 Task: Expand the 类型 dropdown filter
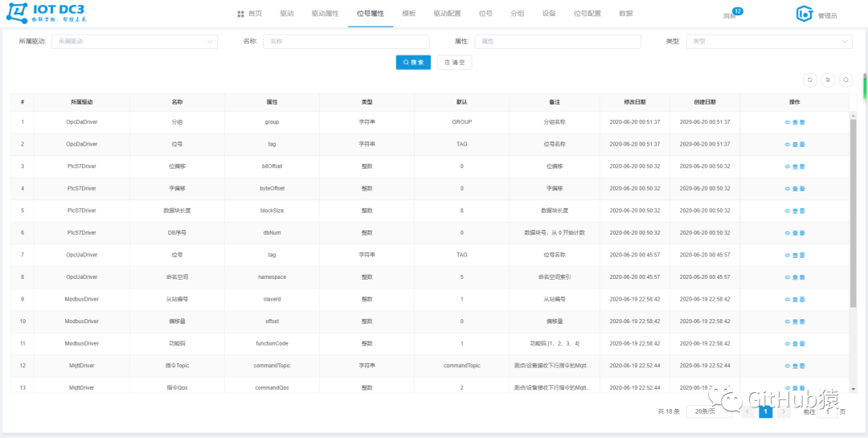point(769,42)
